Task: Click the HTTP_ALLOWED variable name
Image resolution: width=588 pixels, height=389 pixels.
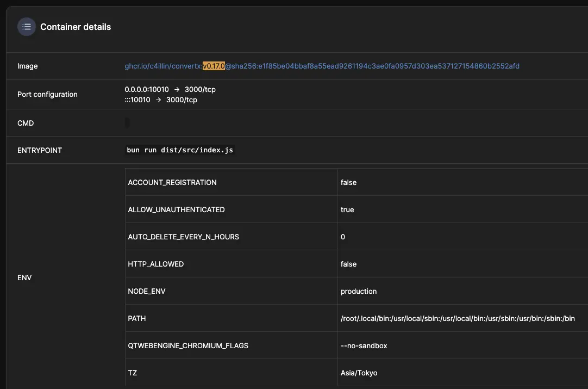Action: point(155,264)
